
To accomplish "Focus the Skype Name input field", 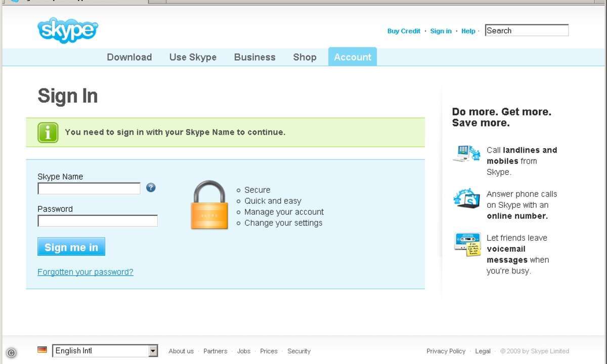I will pyautogui.click(x=89, y=189).
